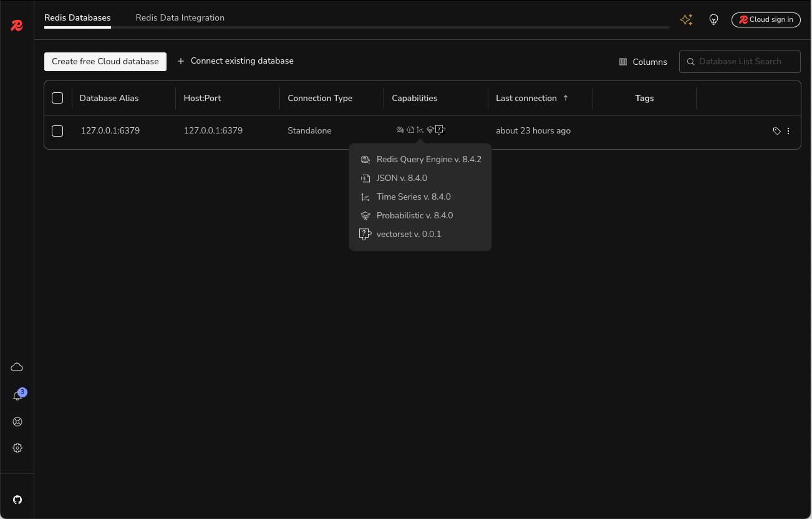Switch to the Redis Data Integration tab
The width and height of the screenshot is (812, 519).
click(180, 17)
